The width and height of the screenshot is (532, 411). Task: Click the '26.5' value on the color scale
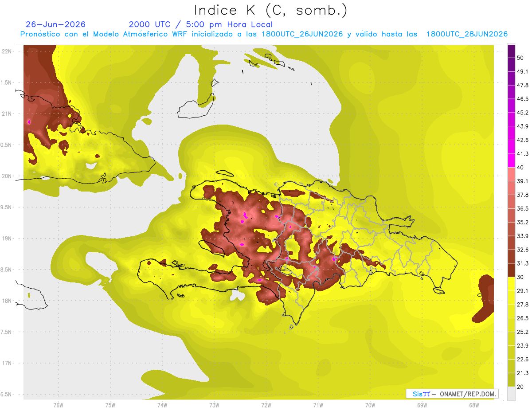pos(522,318)
